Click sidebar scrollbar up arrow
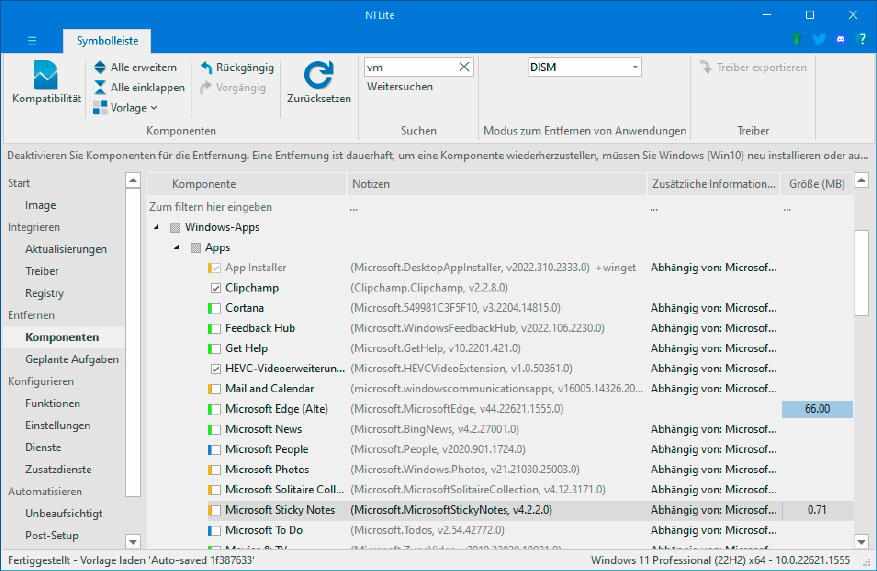The image size is (877, 571). click(133, 180)
